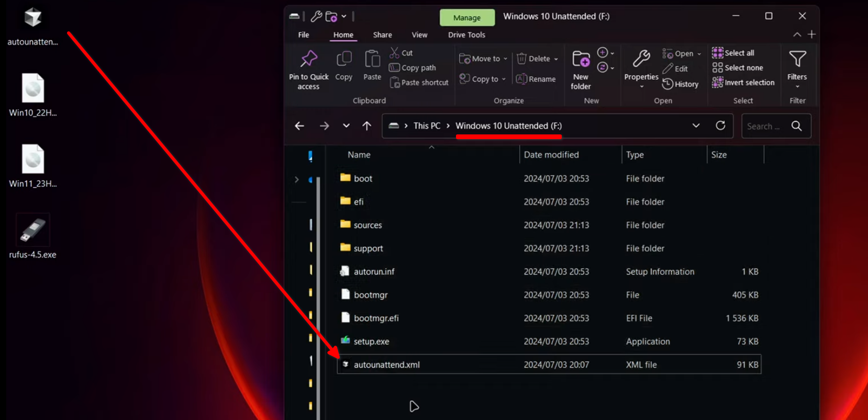Screen dimensions: 868x420
Task: Click Rename in Organize group
Action: coord(536,79)
